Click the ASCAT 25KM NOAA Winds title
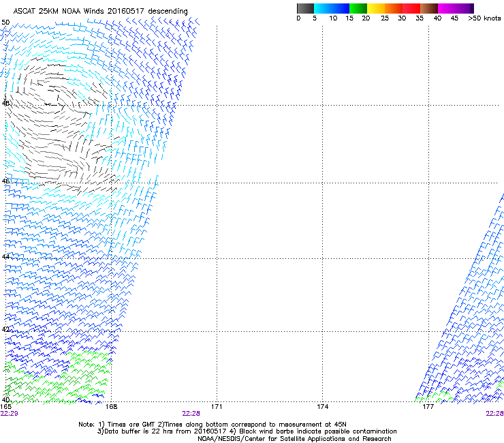504x443 pixels. (x=100, y=11)
